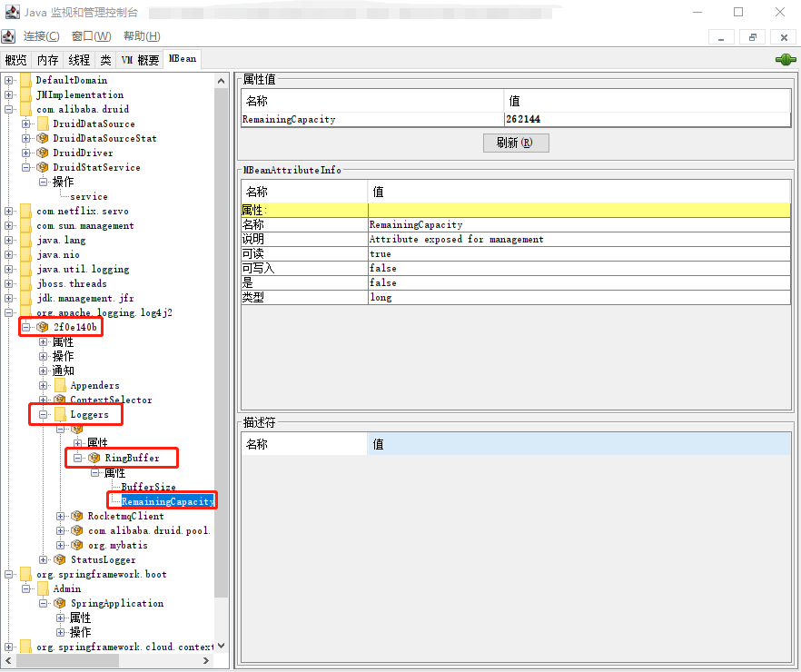Click the DruidDataSource folder icon
Screen dimensions: 801x672
[43, 124]
